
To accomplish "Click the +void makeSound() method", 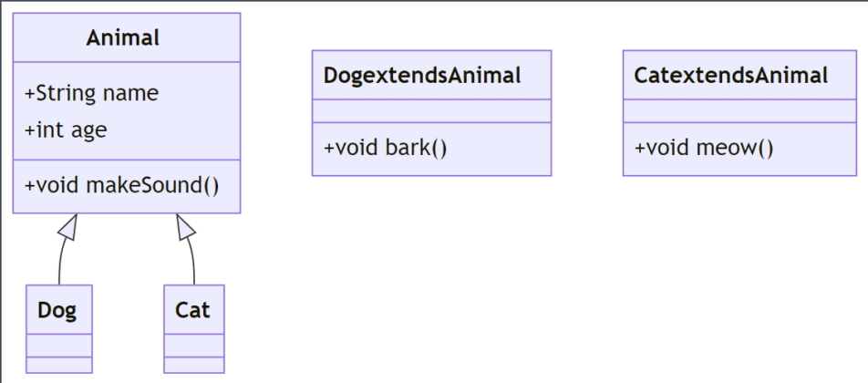I will click(122, 185).
